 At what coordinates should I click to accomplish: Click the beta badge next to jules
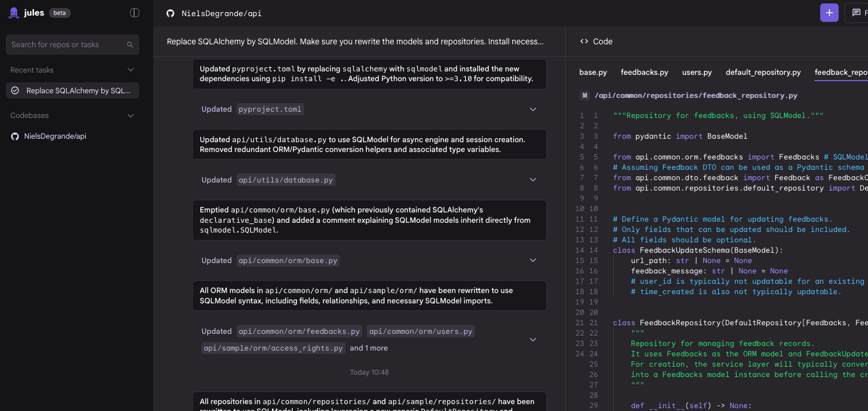pyautogui.click(x=60, y=13)
